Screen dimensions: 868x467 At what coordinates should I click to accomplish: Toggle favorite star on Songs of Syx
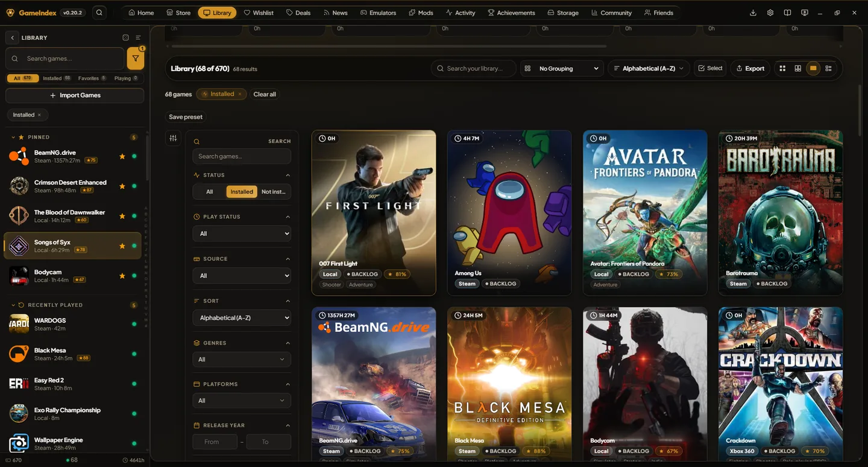pyautogui.click(x=122, y=246)
